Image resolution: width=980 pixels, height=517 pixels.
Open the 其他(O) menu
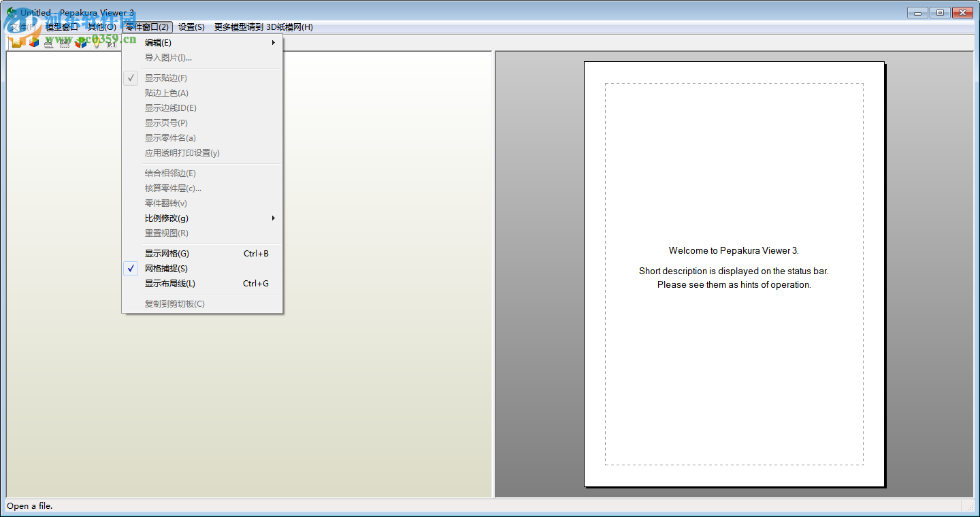(101, 27)
